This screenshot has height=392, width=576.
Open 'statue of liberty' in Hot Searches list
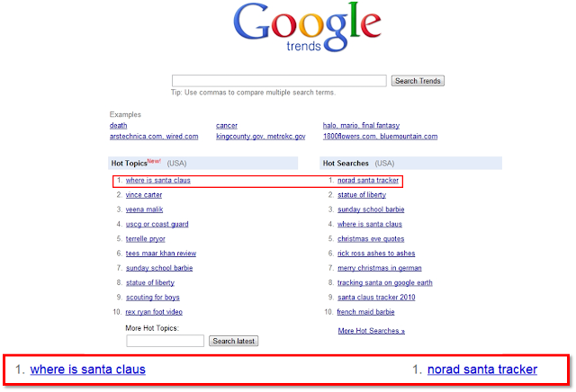pyautogui.click(x=362, y=195)
